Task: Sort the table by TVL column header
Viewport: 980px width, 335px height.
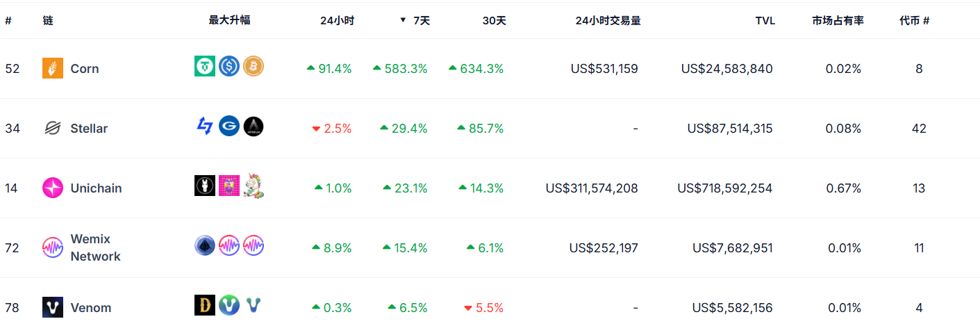Action: pyautogui.click(x=765, y=21)
